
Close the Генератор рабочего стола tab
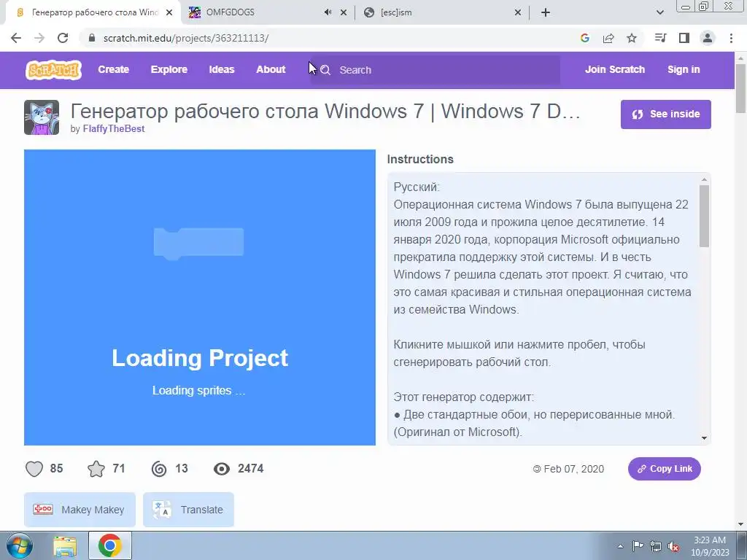169,12
